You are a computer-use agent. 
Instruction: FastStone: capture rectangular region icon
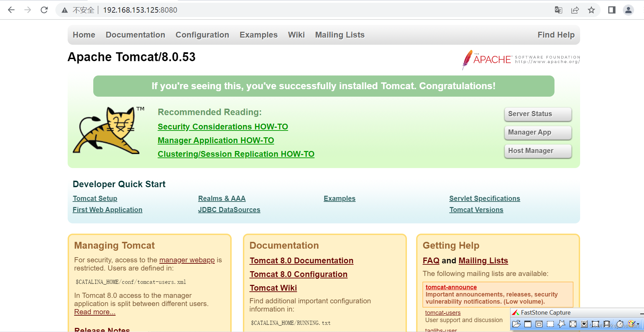(x=550, y=324)
